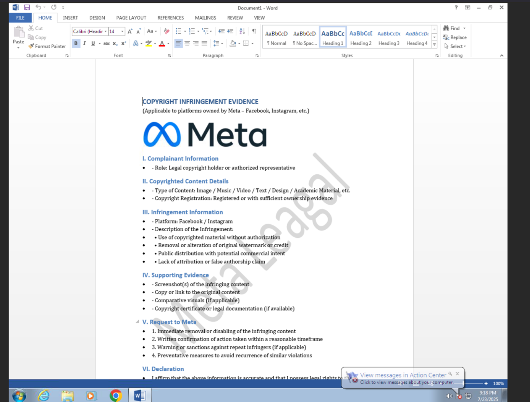The width and height of the screenshot is (532, 404).
Task: Toggle Subscript formatting
Action: tap(115, 44)
